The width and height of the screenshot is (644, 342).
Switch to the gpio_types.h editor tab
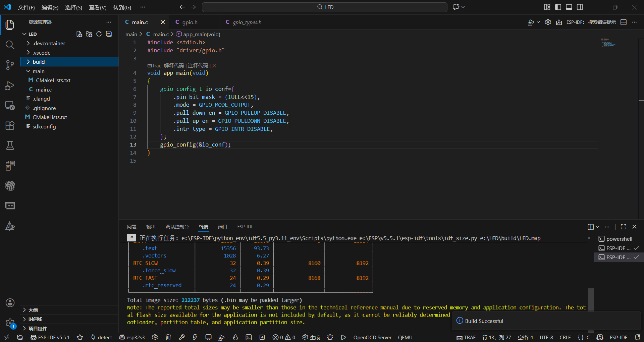click(247, 22)
